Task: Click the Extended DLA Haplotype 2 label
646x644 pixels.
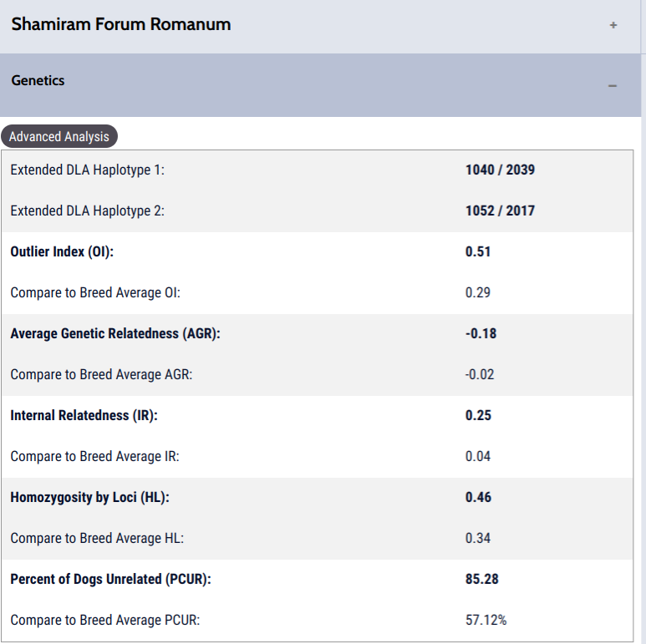Action: 88,210
